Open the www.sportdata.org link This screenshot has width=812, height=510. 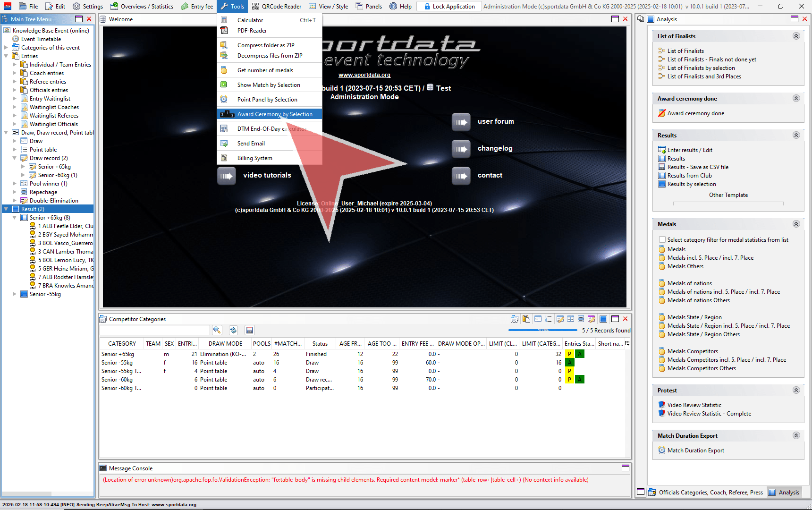[x=364, y=75]
